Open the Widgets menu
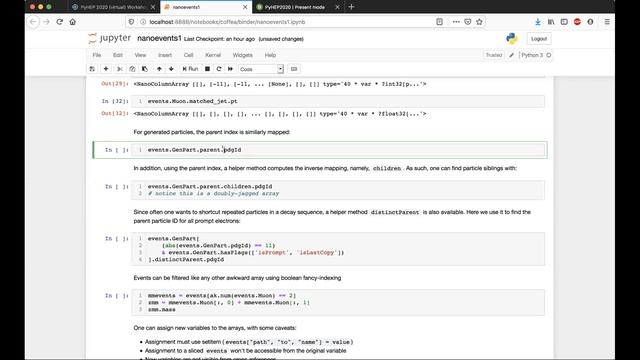This screenshot has width=640, height=360. pyautogui.click(x=242, y=55)
